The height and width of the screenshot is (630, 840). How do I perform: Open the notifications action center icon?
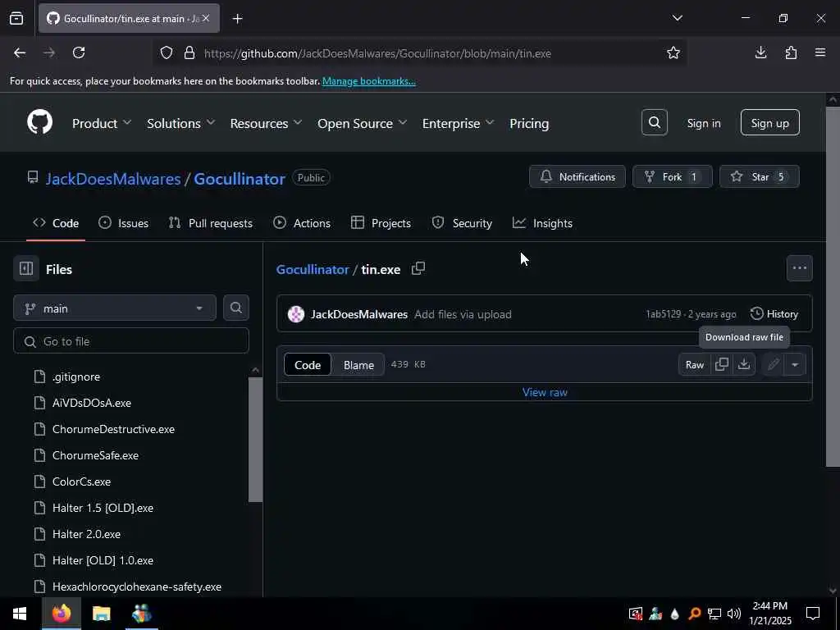click(x=813, y=614)
